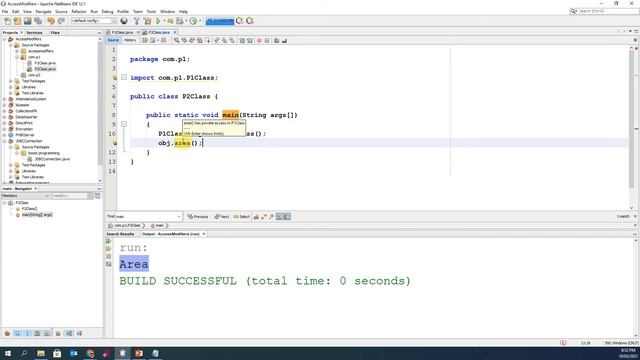
Task: Select P2Class.java in the Projects tree
Action: coord(44,69)
